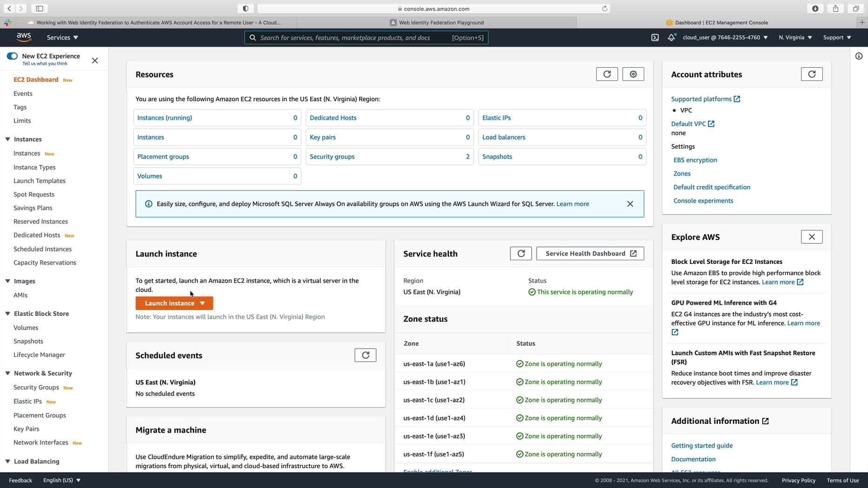
Task: Click the orange Launch instance button
Action: [x=174, y=303]
